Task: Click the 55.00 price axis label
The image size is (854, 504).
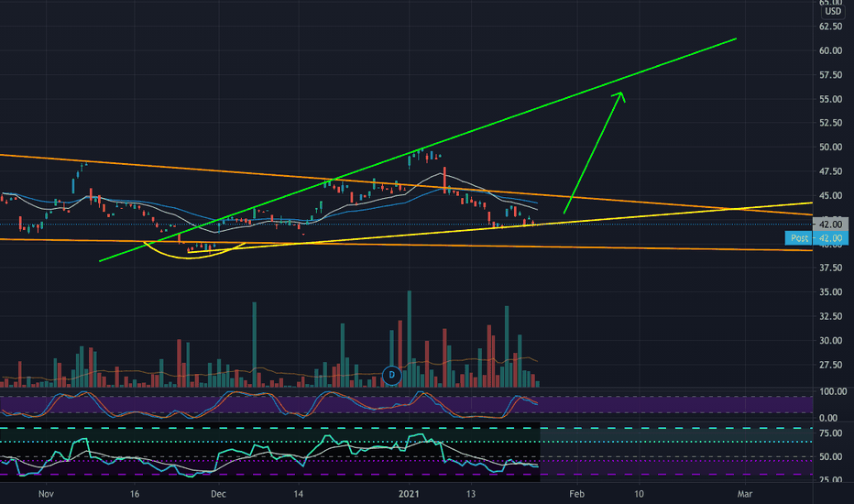Action: click(x=830, y=99)
